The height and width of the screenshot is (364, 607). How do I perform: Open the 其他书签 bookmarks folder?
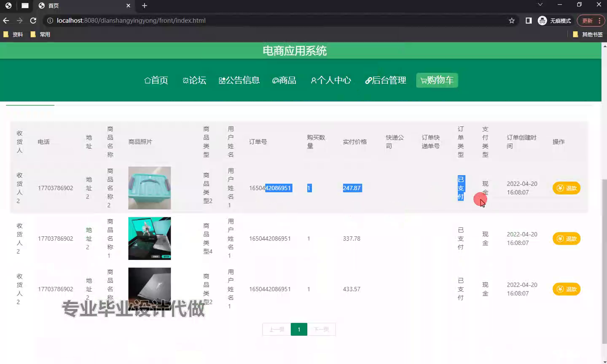pyautogui.click(x=588, y=35)
